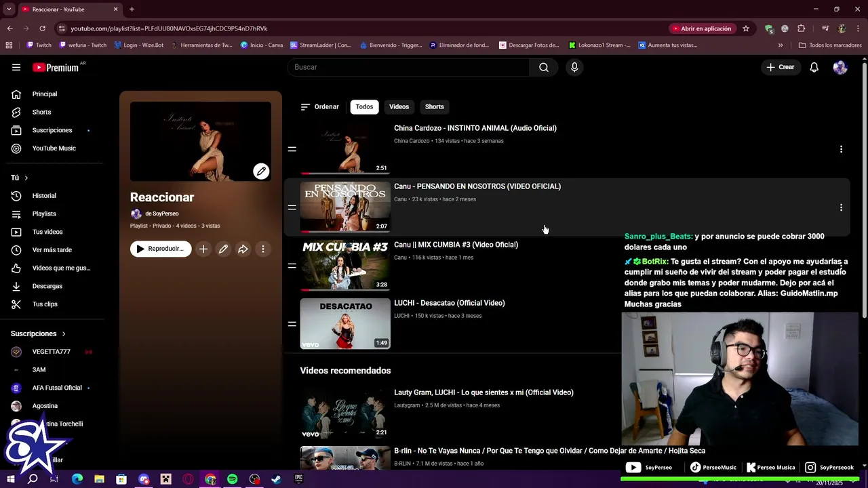Open China Cardozo channel name under first video

click(412, 141)
